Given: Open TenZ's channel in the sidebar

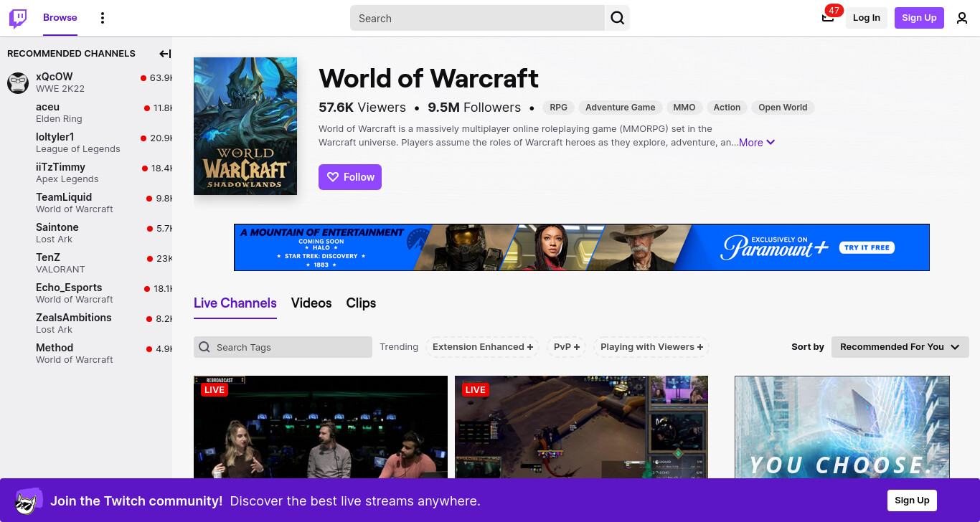Looking at the screenshot, I should click(x=86, y=263).
